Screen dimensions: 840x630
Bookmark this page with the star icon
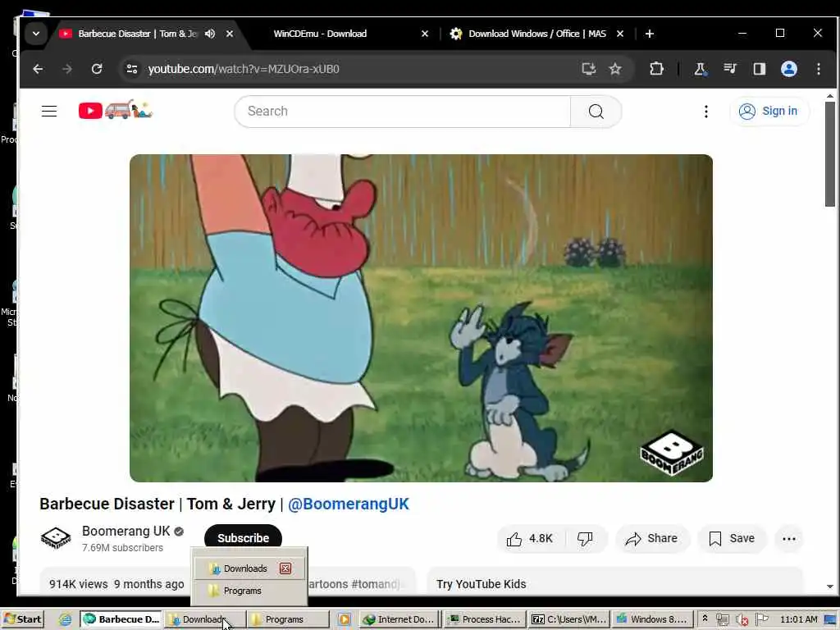615,69
